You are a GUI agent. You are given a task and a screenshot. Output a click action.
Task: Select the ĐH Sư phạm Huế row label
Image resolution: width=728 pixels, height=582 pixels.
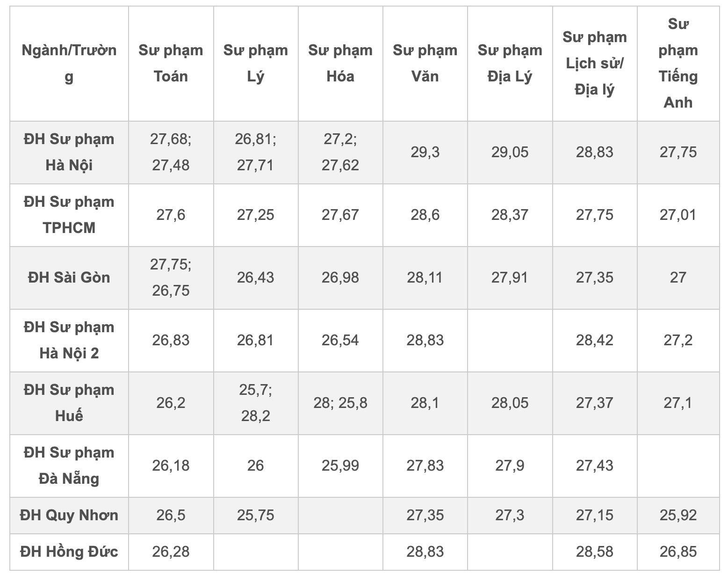(x=69, y=403)
